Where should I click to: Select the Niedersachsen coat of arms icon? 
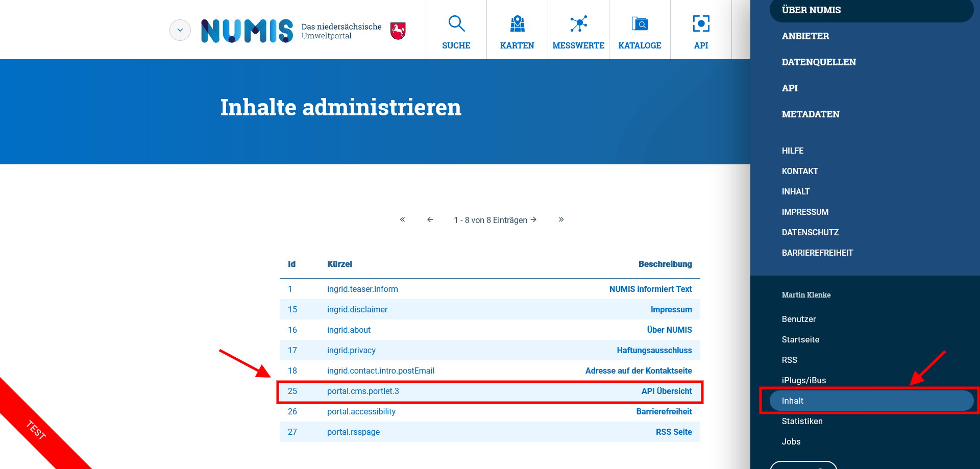[x=398, y=31]
